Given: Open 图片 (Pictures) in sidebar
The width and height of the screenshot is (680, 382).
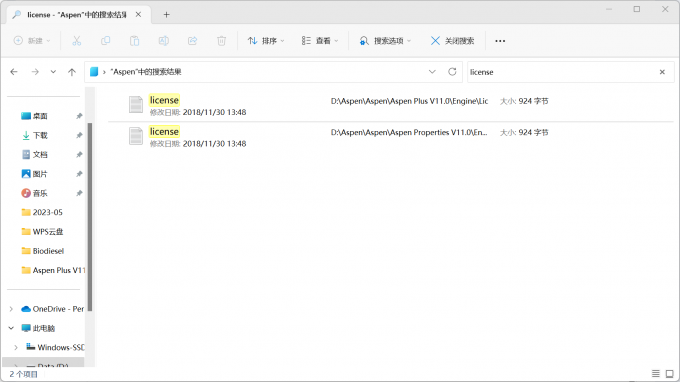Looking at the screenshot, I should pyautogui.click(x=40, y=174).
